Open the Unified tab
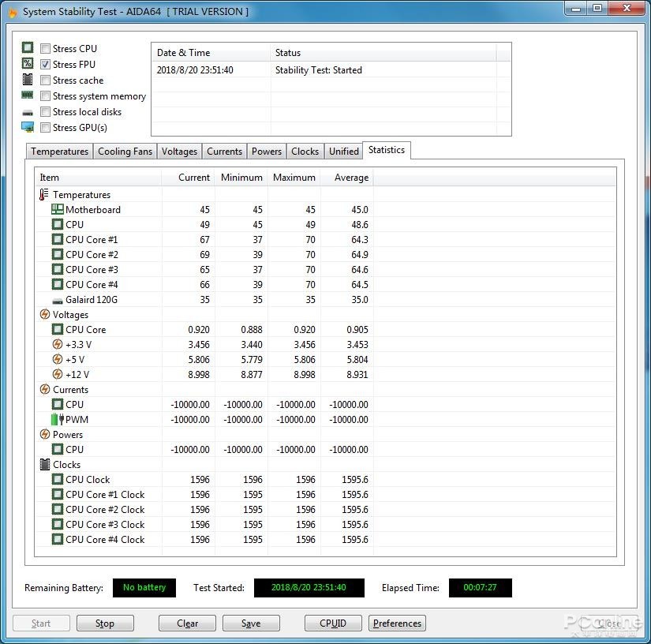This screenshot has width=651, height=644. click(x=344, y=152)
